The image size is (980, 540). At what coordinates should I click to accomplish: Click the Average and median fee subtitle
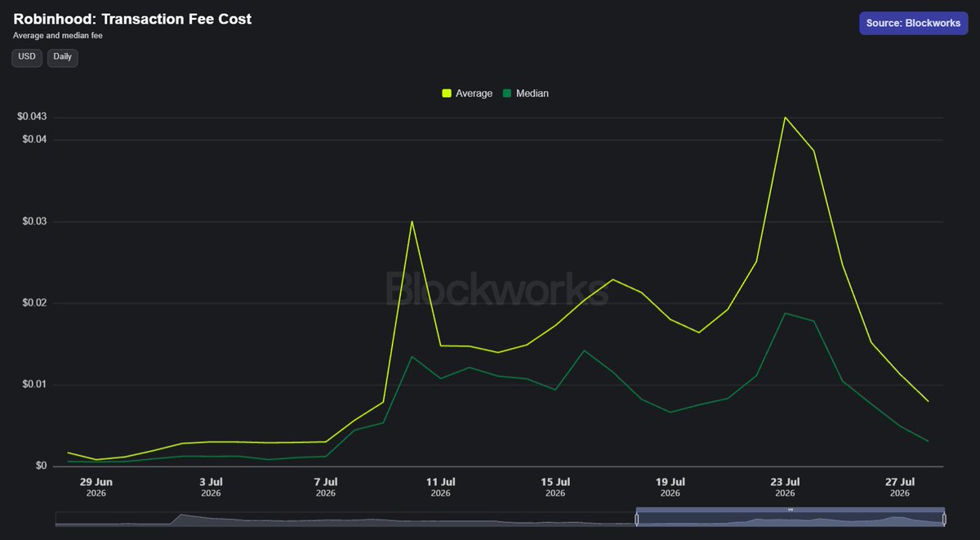click(x=58, y=35)
